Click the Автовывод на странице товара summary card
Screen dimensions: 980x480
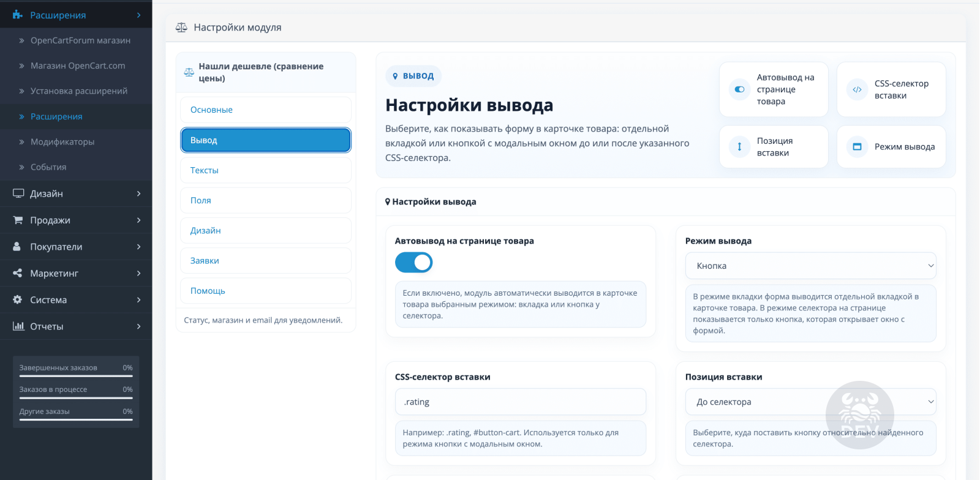[774, 89]
